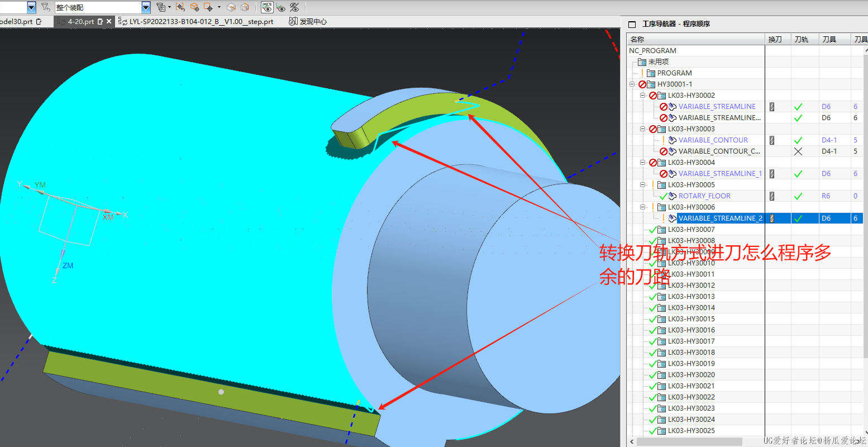
Task: Click the reset selection filter icon
Action: [46, 7]
